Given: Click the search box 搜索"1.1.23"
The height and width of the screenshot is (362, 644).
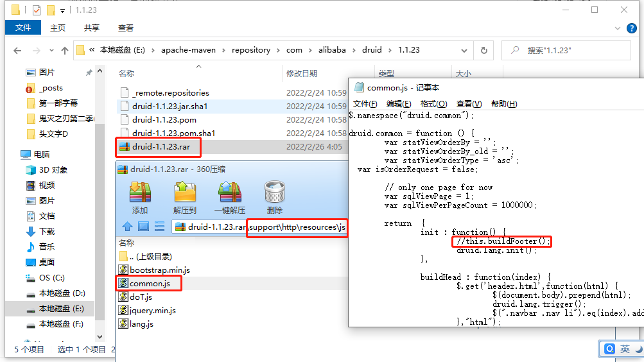Looking at the screenshot, I should click(x=566, y=51).
